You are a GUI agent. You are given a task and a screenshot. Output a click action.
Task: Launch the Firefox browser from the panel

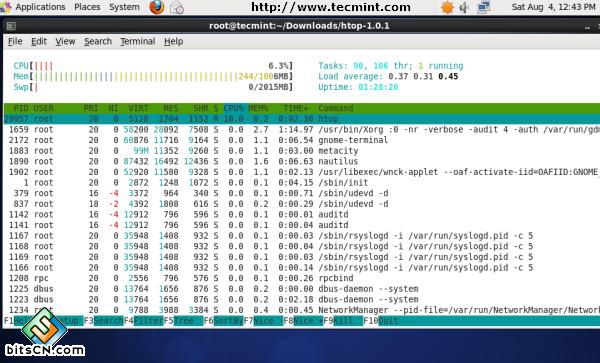(157, 7)
